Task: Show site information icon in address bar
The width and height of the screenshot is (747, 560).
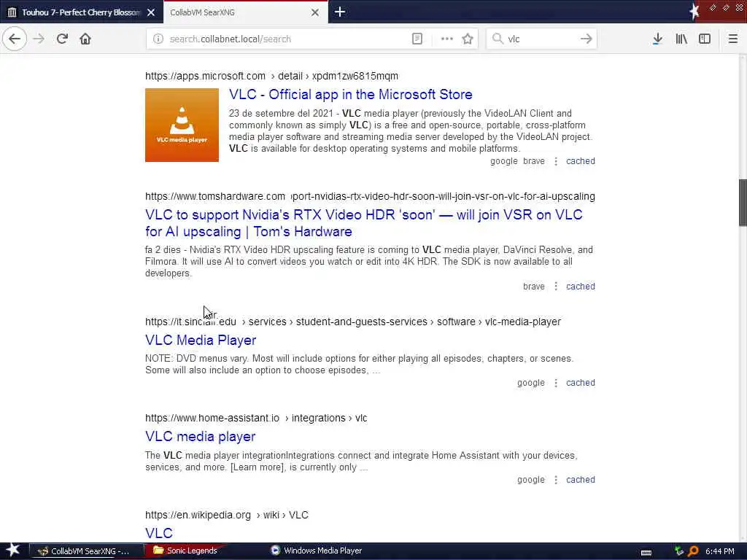Action: point(158,39)
